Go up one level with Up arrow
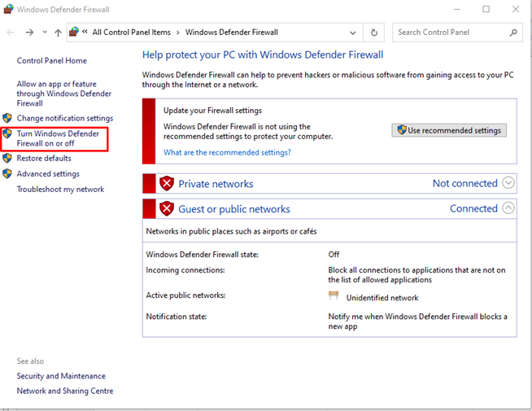This screenshot has height=411, width=532. tap(58, 33)
